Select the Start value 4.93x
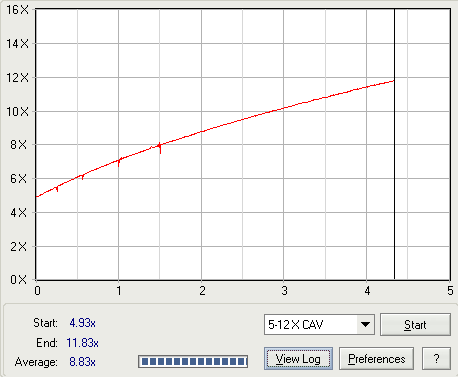This screenshot has height=377, width=458. (82, 323)
